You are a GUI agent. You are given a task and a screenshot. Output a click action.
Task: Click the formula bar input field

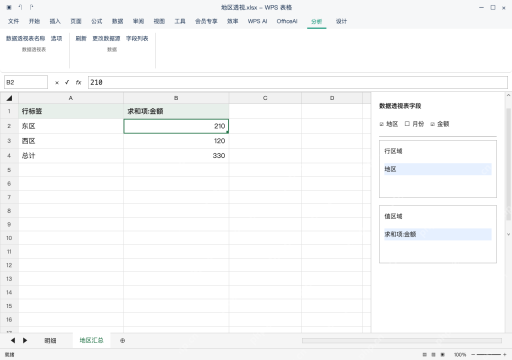point(298,82)
